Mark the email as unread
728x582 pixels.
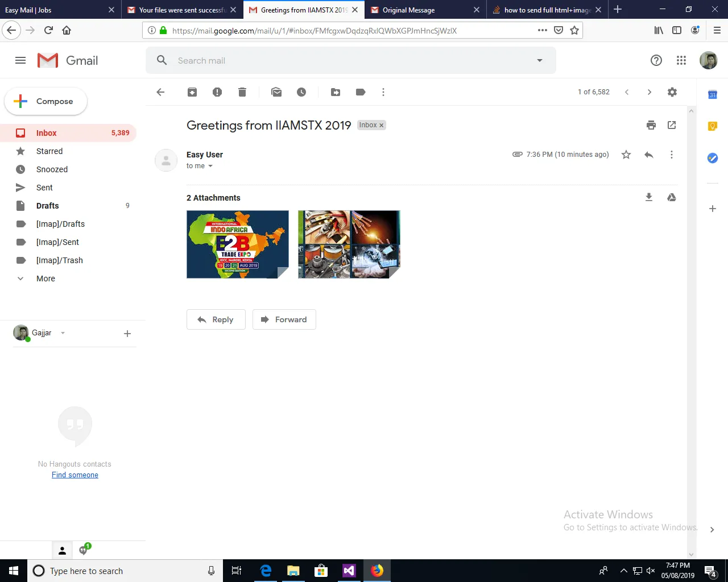pos(276,92)
